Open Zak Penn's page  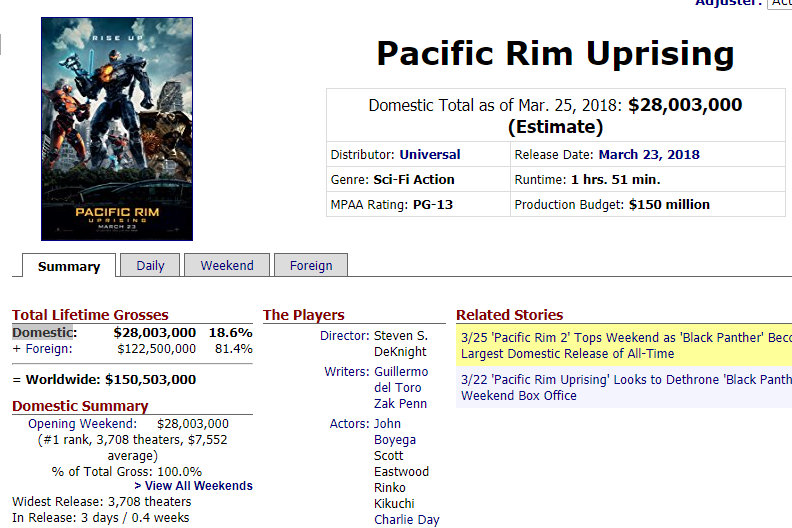(x=401, y=404)
